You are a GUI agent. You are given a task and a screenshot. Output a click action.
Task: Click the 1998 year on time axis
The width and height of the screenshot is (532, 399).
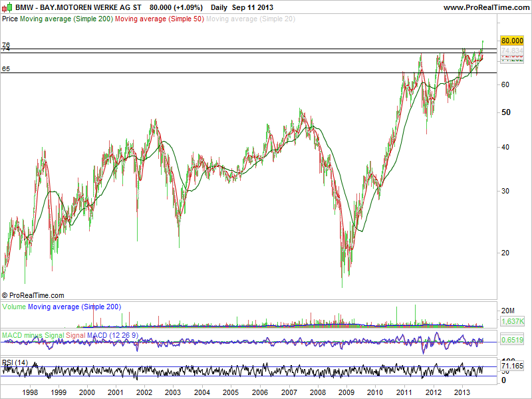pos(30,392)
